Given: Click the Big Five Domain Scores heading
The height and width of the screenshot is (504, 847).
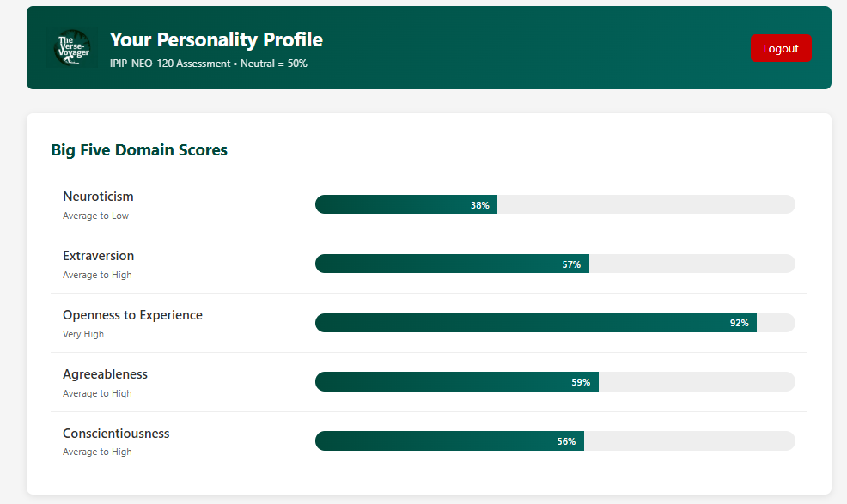Looking at the screenshot, I should pos(139,149).
